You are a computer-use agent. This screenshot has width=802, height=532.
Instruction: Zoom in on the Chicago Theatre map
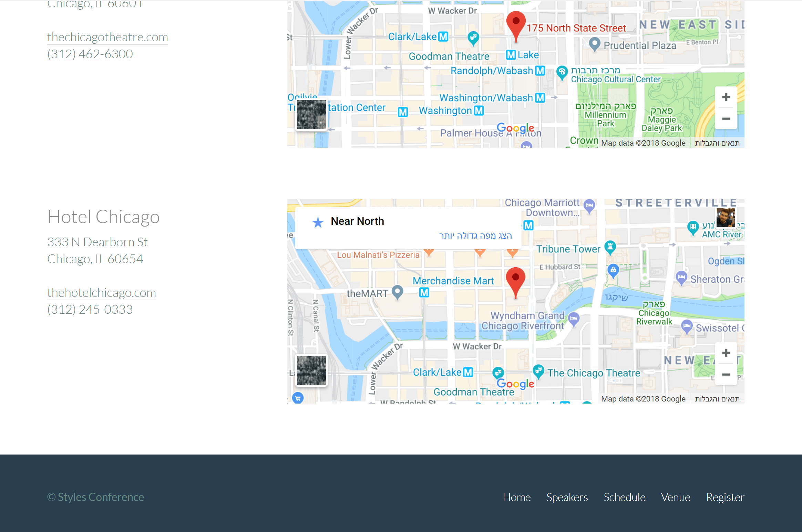coord(726,97)
